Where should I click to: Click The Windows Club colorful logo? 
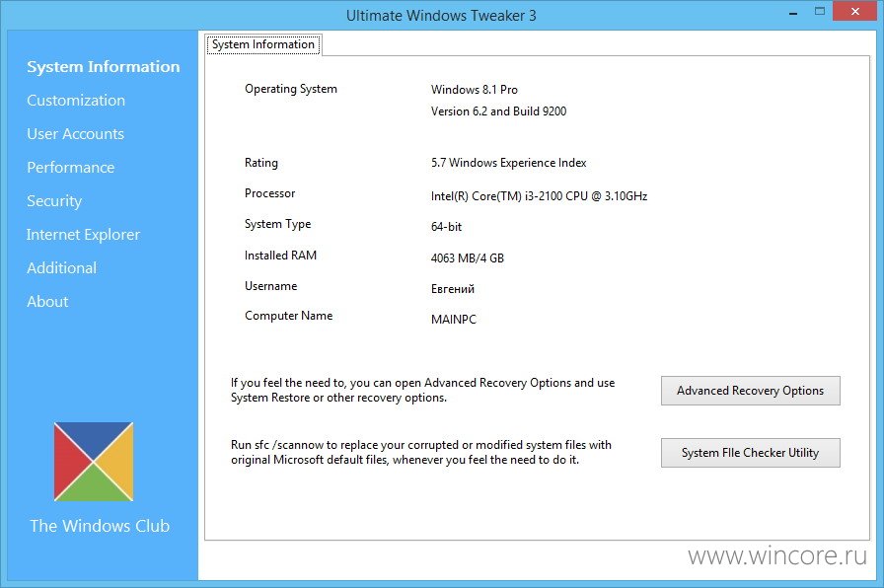(94, 462)
